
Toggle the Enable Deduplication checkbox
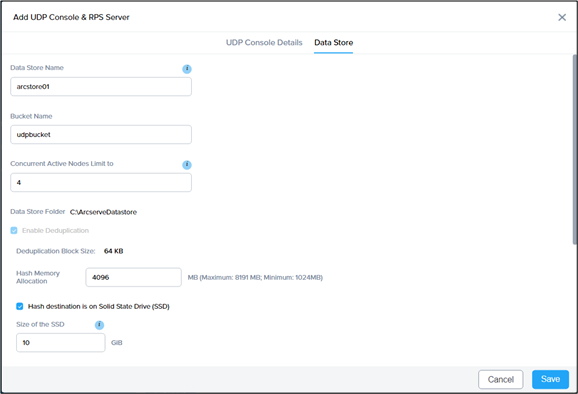coord(14,231)
